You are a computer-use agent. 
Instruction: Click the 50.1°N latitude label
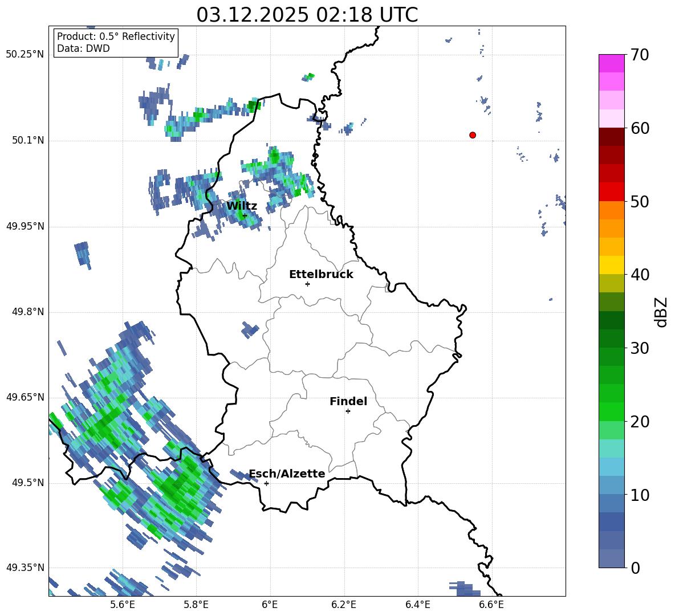pyautogui.click(x=28, y=141)
